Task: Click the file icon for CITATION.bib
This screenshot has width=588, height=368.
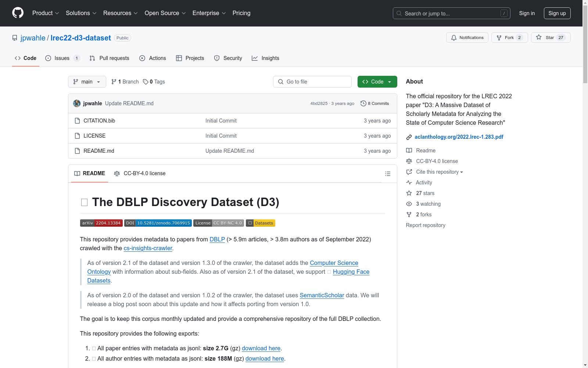Action: (x=77, y=121)
